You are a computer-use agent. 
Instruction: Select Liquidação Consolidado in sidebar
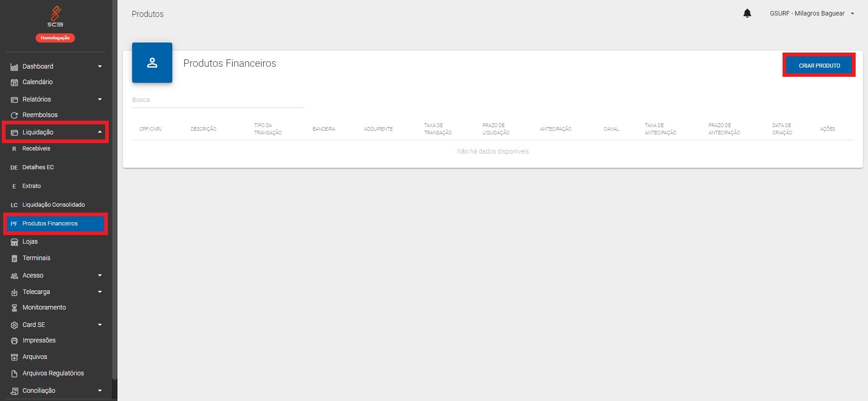[x=53, y=205]
